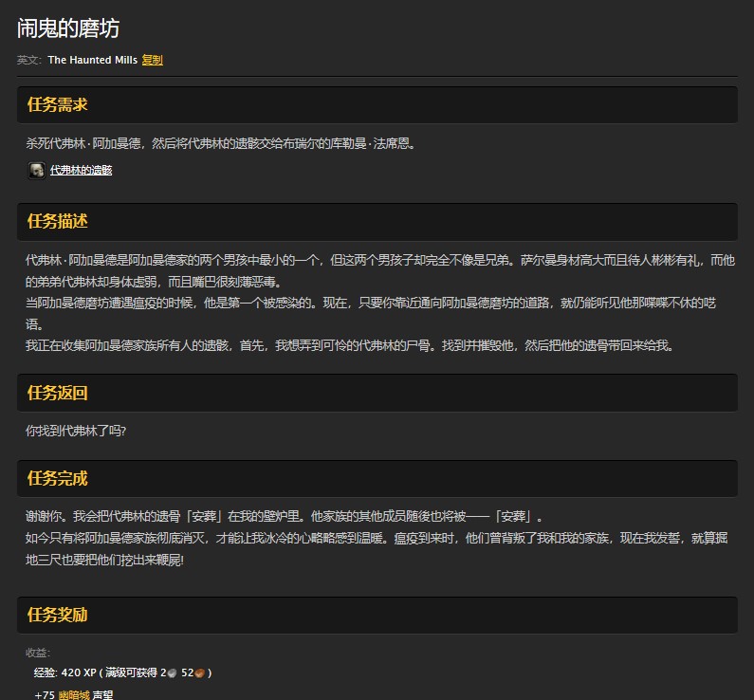
Task: Click the quest requirement sentence about 库勒曼·法席恩
Action: click(x=221, y=143)
